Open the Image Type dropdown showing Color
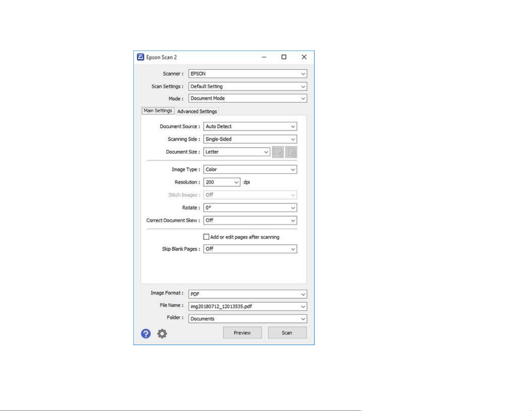The image size is (532, 411). [x=250, y=169]
